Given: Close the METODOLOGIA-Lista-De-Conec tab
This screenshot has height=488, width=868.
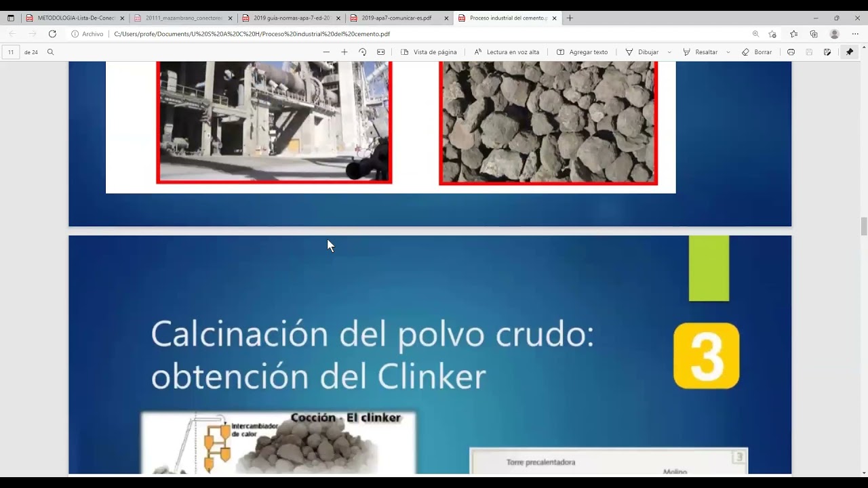Looking at the screenshot, I should click(x=122, y=18).
